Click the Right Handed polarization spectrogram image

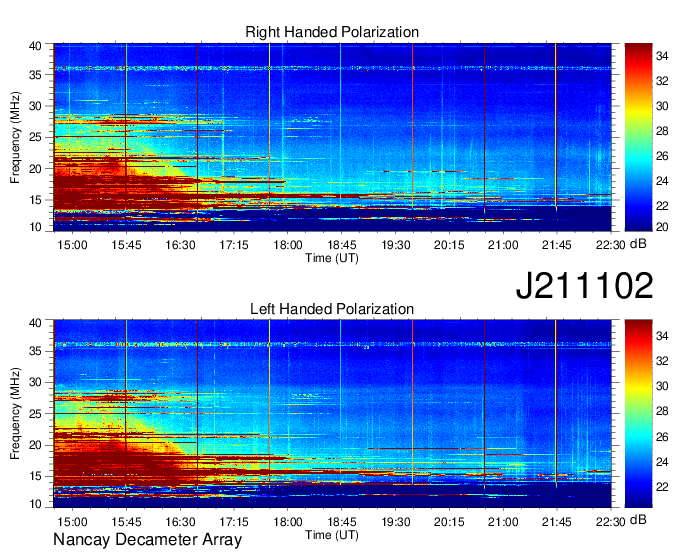coord(332,137)
